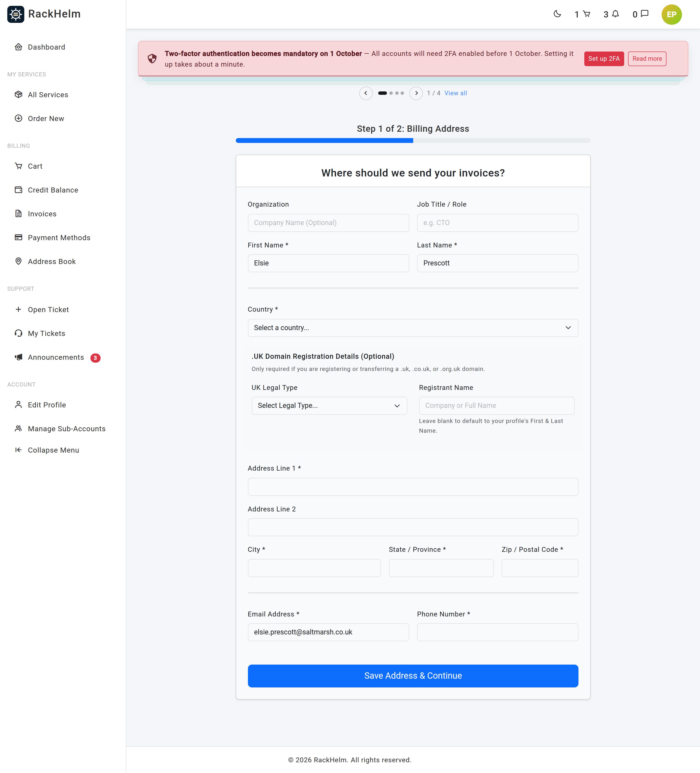Click the Collapse Menu arrow icon

[18, 450]
